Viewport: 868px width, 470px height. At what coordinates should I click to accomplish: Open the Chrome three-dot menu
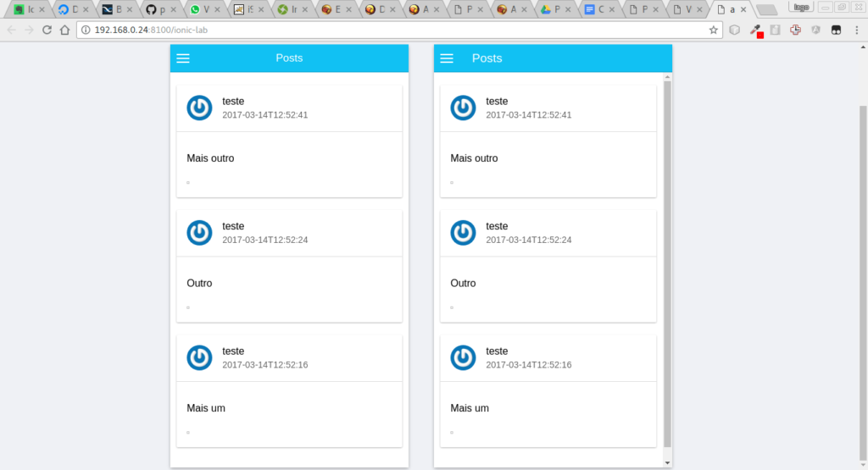[856, 30]
